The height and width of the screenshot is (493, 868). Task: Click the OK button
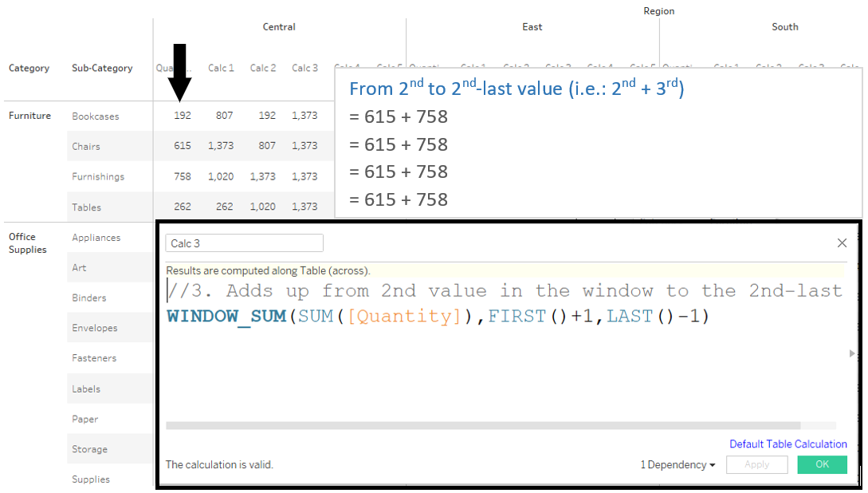(x=822, y=465)
